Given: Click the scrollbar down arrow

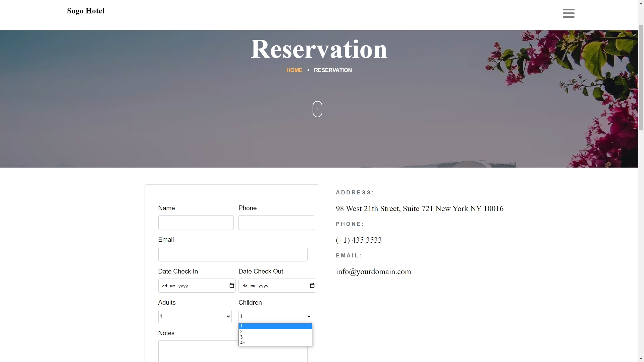Looking at the screenshot, I should coord(641,359).
